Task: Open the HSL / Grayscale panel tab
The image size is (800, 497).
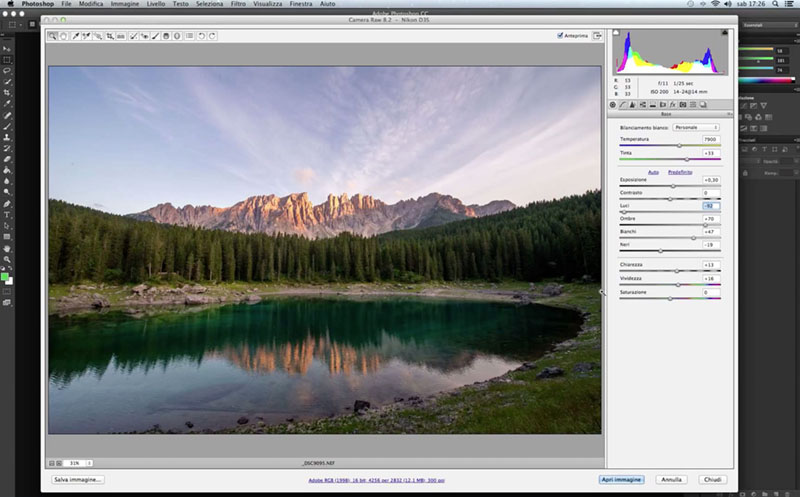Action: click(x=643, y=105)
